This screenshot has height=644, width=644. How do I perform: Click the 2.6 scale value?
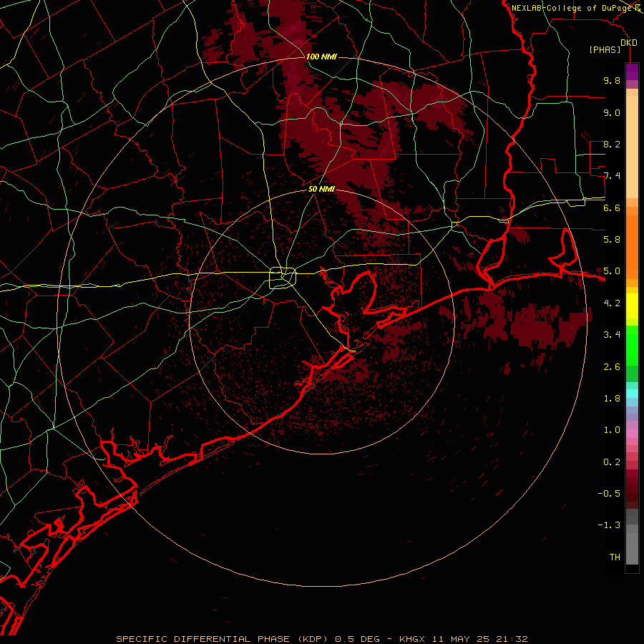[612, 367]
